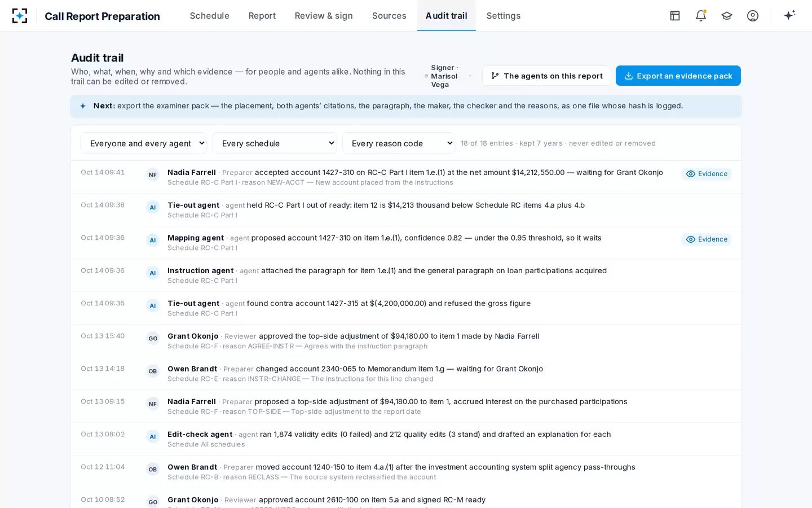The image size is (812, 508).
Task: Select the Tie-out agent contra account entry
Action: (x=406, y=308)
